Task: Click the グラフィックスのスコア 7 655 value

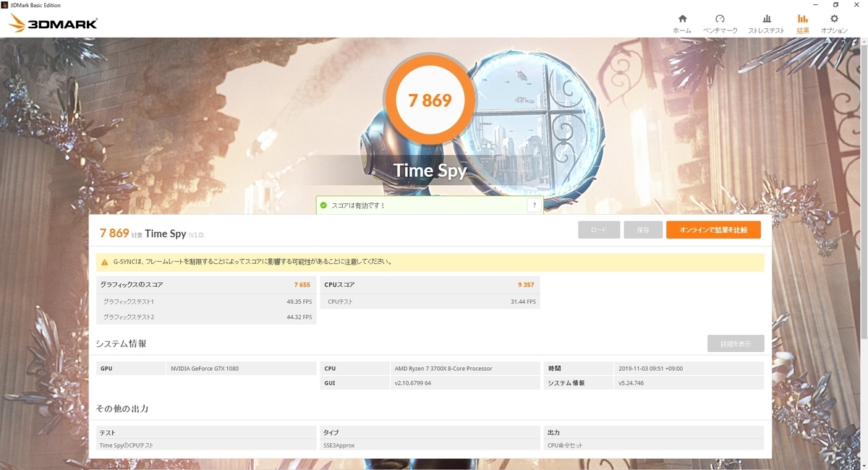Action: click(x=302, y=285)
